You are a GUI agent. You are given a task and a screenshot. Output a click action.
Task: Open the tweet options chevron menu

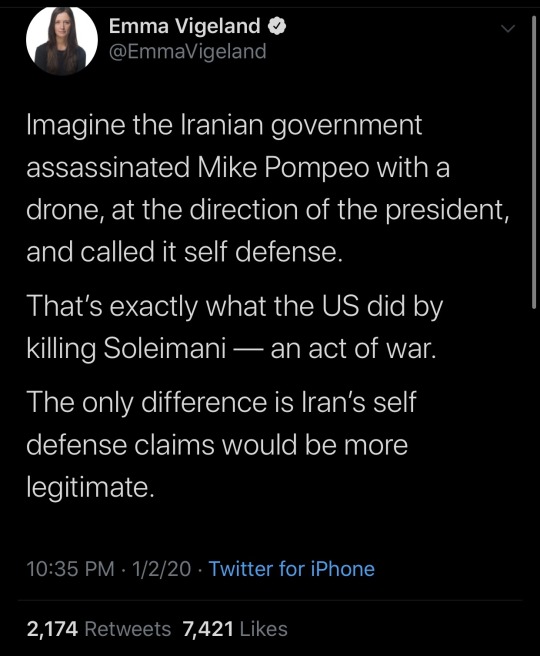pyautogui.click(x=508, y=28)
